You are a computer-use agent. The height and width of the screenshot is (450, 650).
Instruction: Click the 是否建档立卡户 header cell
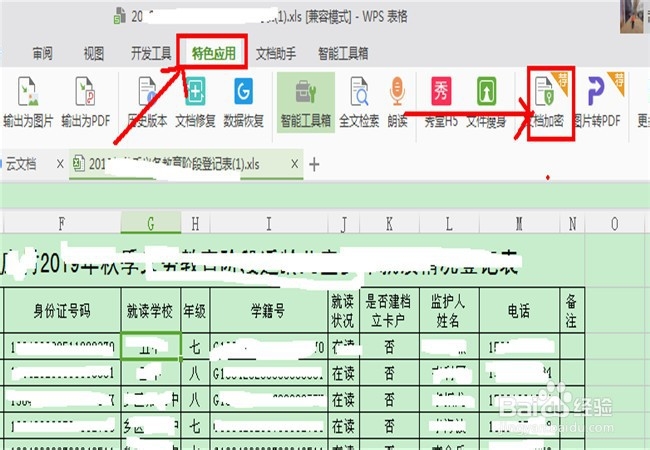coord(389,310)
